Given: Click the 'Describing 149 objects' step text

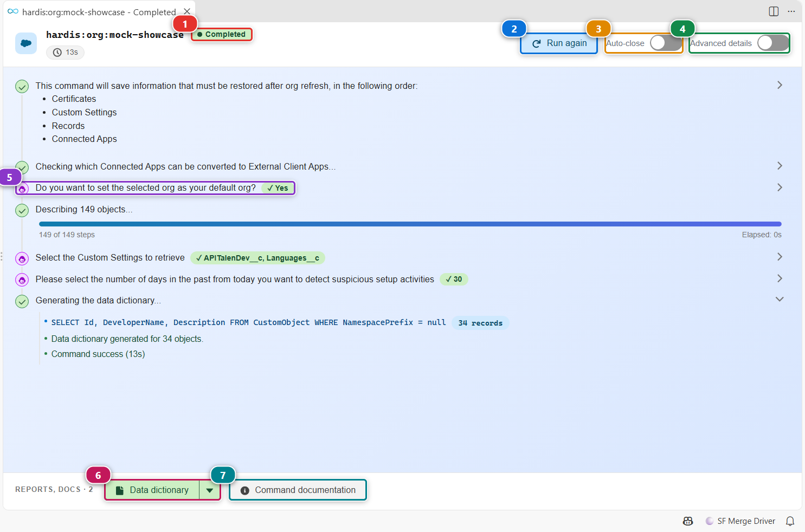Looking at the screenshot, I should click(x=84, y=210).
